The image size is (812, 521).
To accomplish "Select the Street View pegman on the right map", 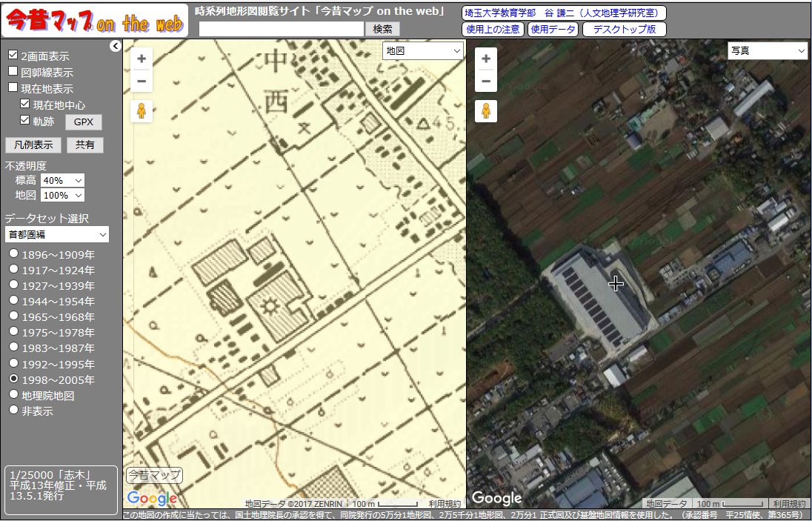I will click(x=486, y=111).
